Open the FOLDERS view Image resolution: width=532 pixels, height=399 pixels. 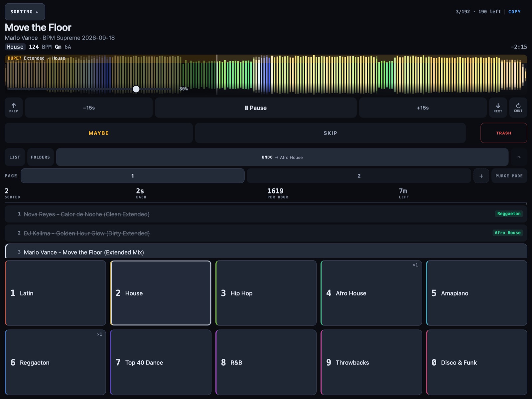40,157
